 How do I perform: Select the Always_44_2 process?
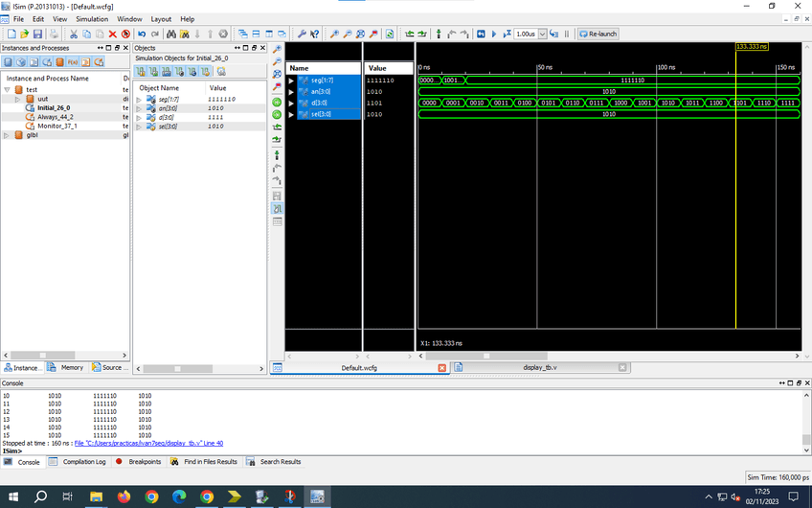56,117
